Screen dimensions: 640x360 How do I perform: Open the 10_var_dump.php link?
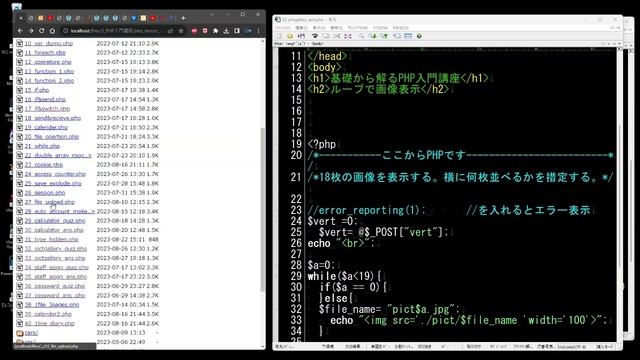click(49, 43)
